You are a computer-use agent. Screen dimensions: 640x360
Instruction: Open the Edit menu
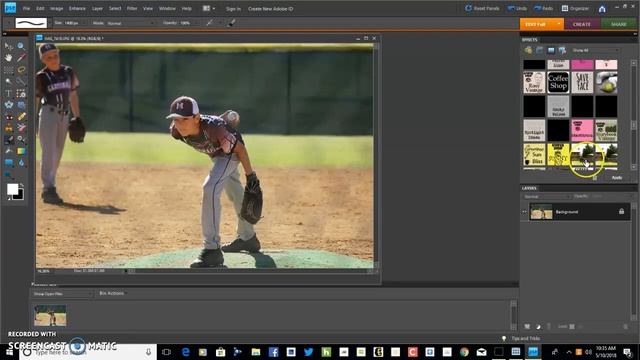[40, 9]
